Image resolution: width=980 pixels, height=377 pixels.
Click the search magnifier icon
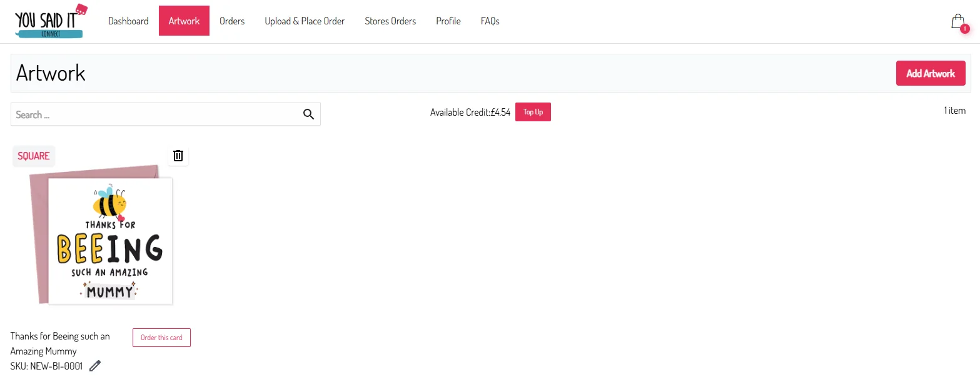pyautogui.click(x=308, y=114)
